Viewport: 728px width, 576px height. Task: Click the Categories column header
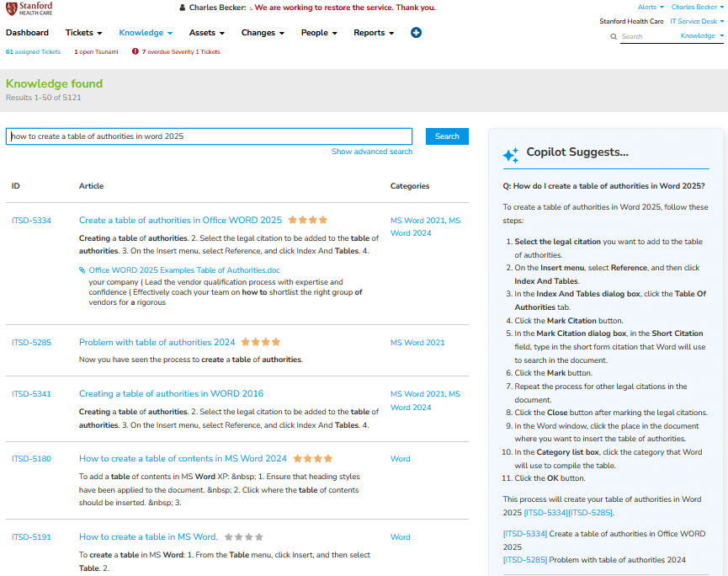point(410,186)
